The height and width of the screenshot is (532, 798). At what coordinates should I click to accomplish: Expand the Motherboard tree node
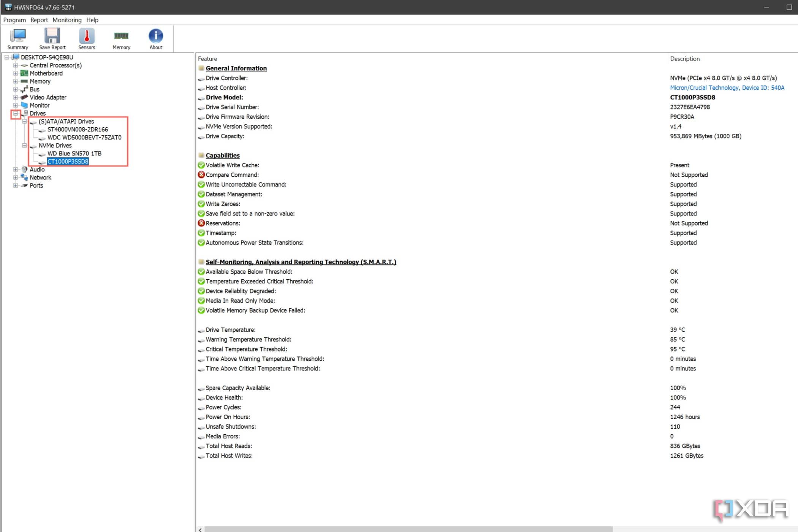16,73
